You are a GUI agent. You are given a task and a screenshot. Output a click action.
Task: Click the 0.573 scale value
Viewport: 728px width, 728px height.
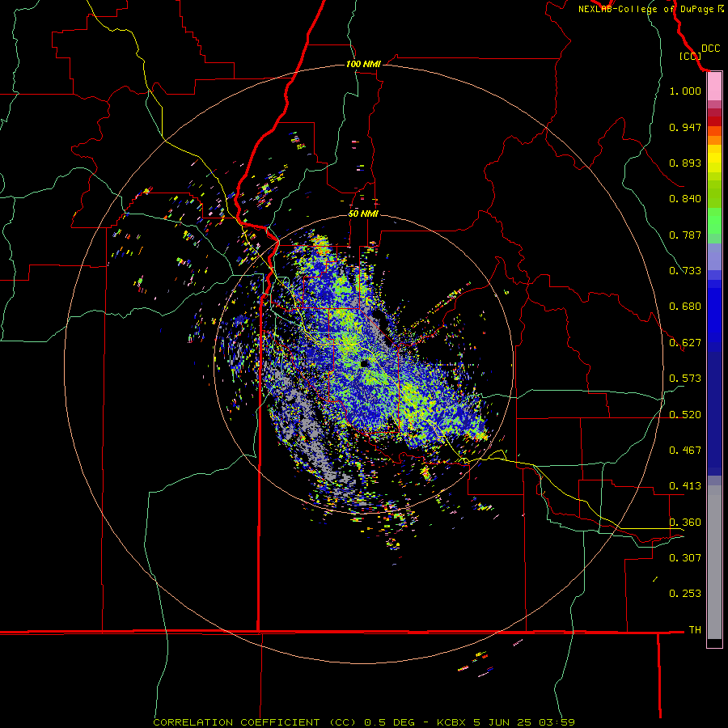coord(685,379)
